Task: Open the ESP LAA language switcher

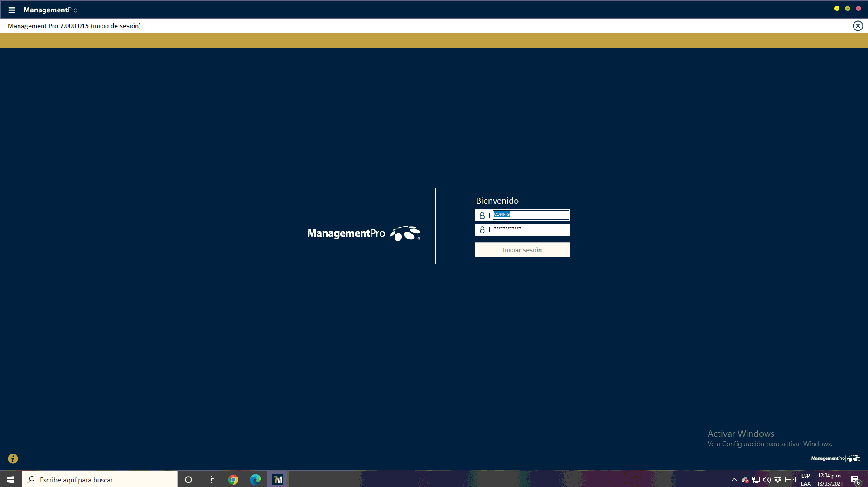Action: [x=805, y=480]
